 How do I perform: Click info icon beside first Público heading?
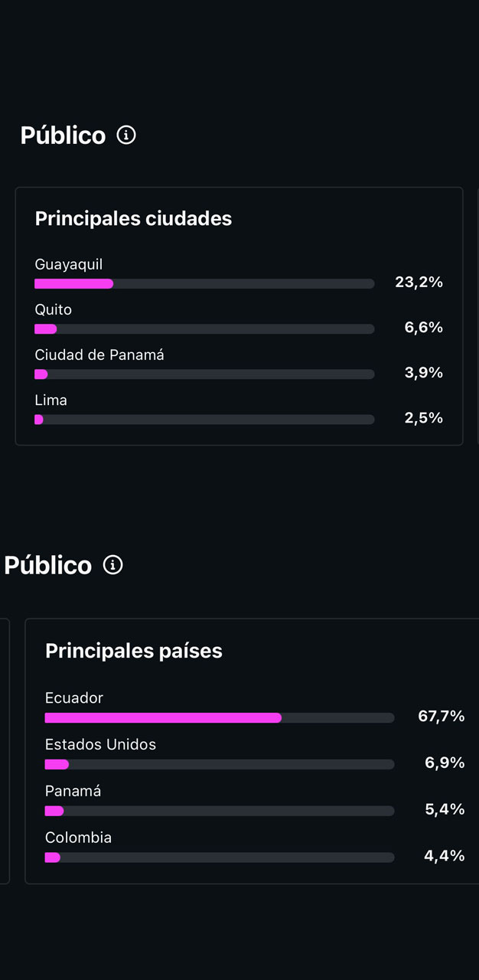[x=126, y=136]
